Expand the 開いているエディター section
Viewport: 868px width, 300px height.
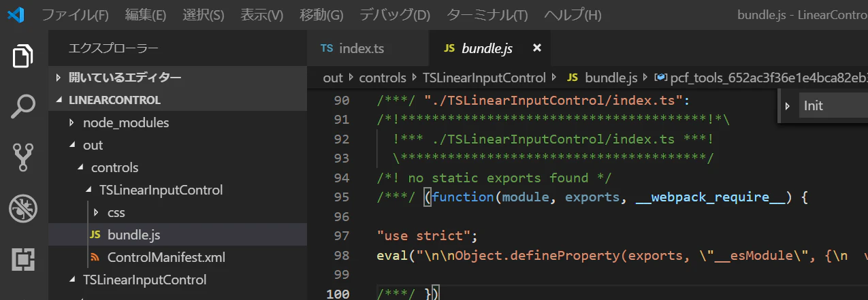(x=178, y=78)
